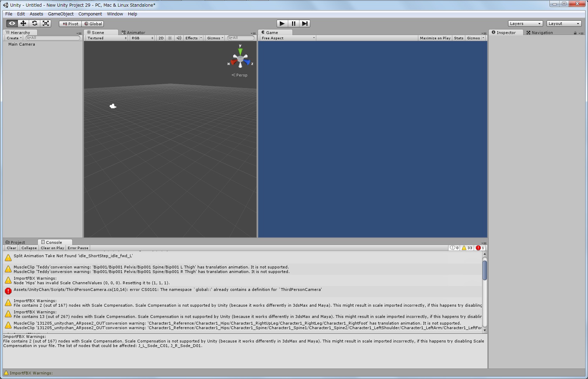Screen dimensions: 588x379
Task: Open the Layout dropdown
Action: 564,24
